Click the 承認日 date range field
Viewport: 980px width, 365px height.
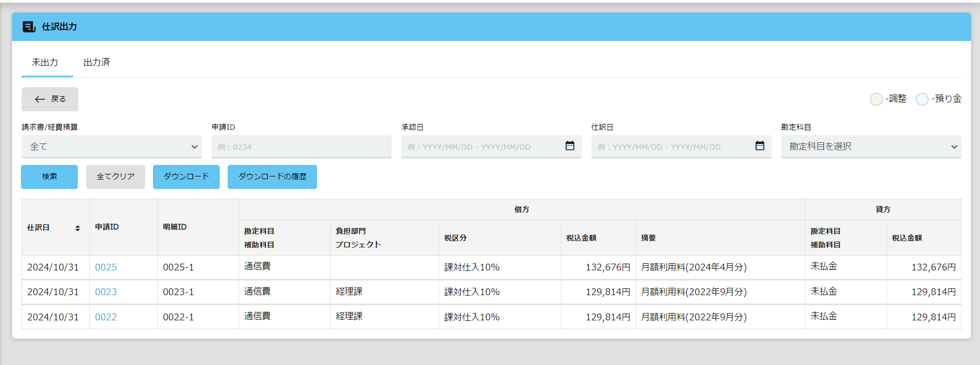[x=481, y=147]
